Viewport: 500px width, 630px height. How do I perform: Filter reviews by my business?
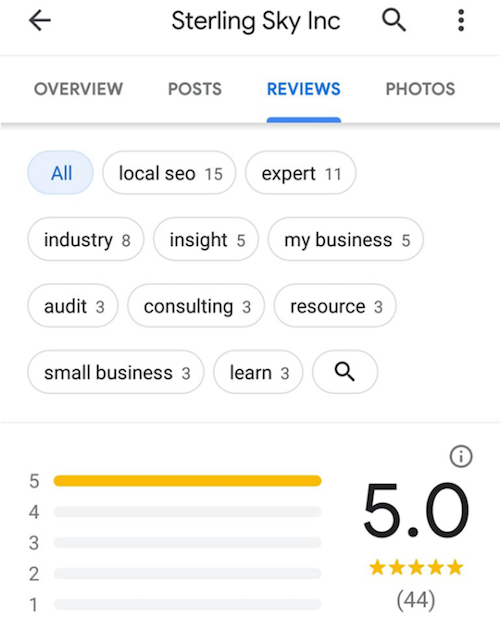(346, 239)
